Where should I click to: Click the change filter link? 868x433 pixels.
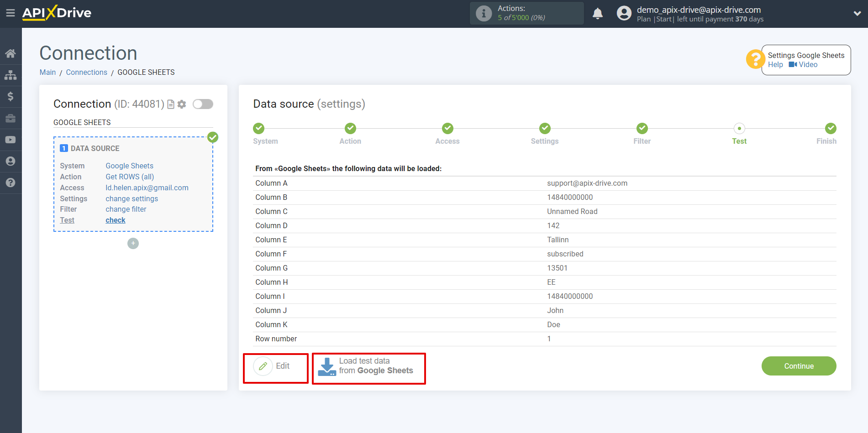tap(126, 209)
